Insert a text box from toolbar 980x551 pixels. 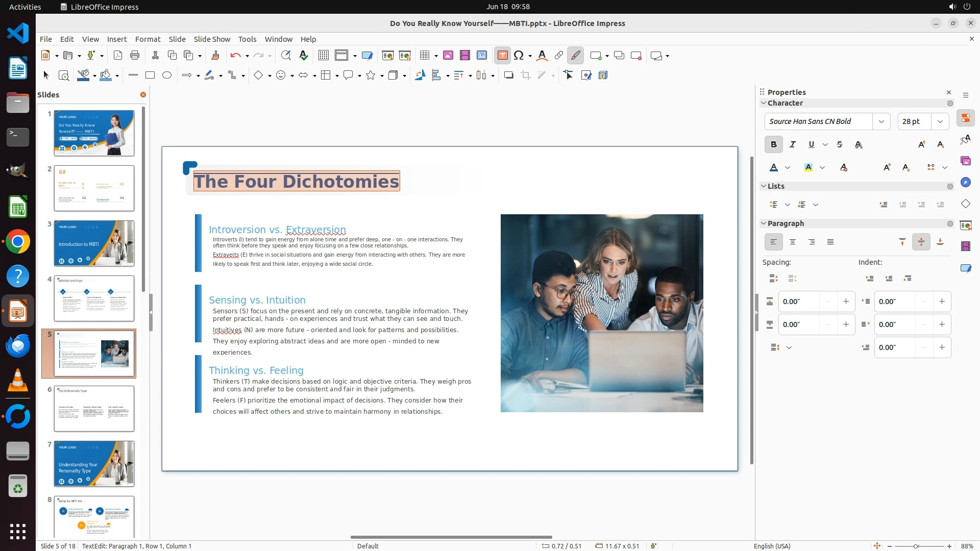tap(502, 56)
